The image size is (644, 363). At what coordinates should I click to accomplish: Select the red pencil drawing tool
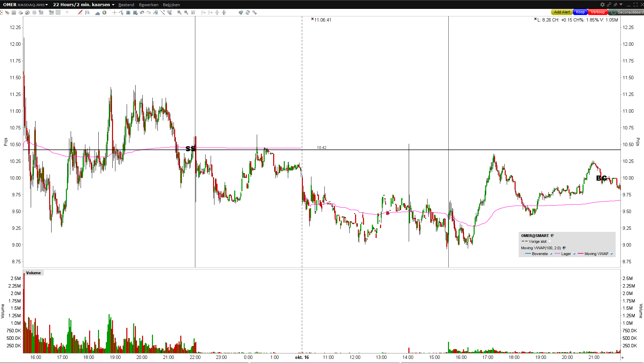[80, 12]
